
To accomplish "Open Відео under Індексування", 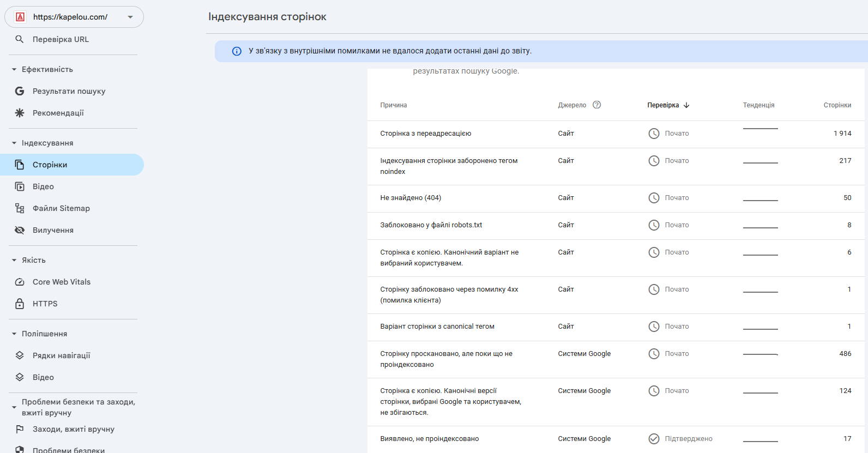I will 43,186.
